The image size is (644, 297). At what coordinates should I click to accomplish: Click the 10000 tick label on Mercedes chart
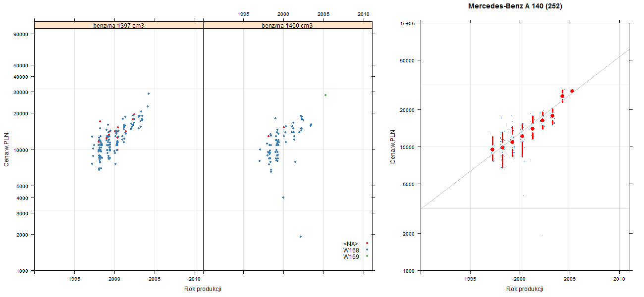pyautogui.click(x=407, y=147)
